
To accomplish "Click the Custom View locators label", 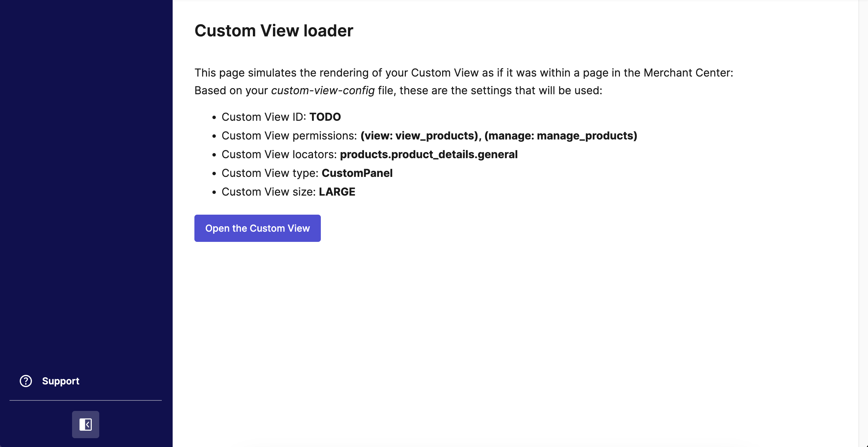I will click(x=279, y=154).
